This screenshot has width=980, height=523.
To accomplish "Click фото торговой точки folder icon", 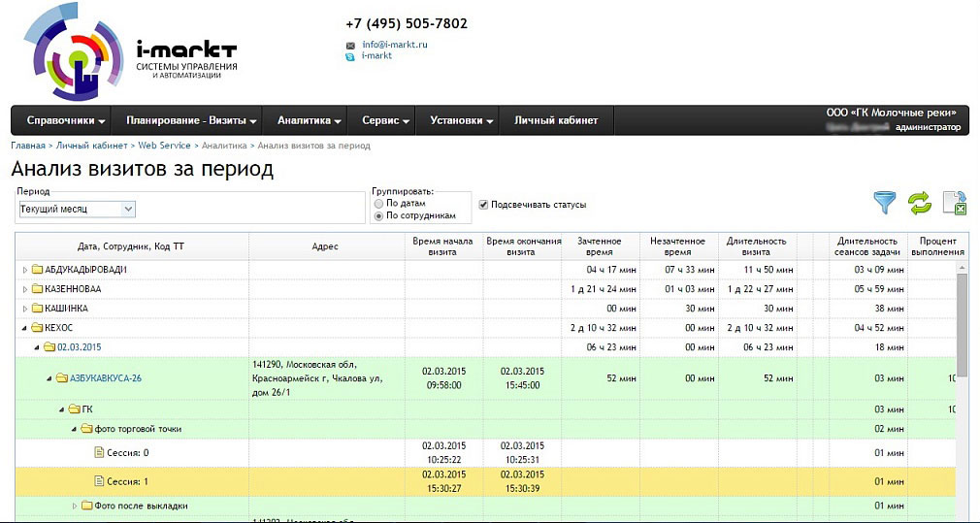I will tap(86, 429).
